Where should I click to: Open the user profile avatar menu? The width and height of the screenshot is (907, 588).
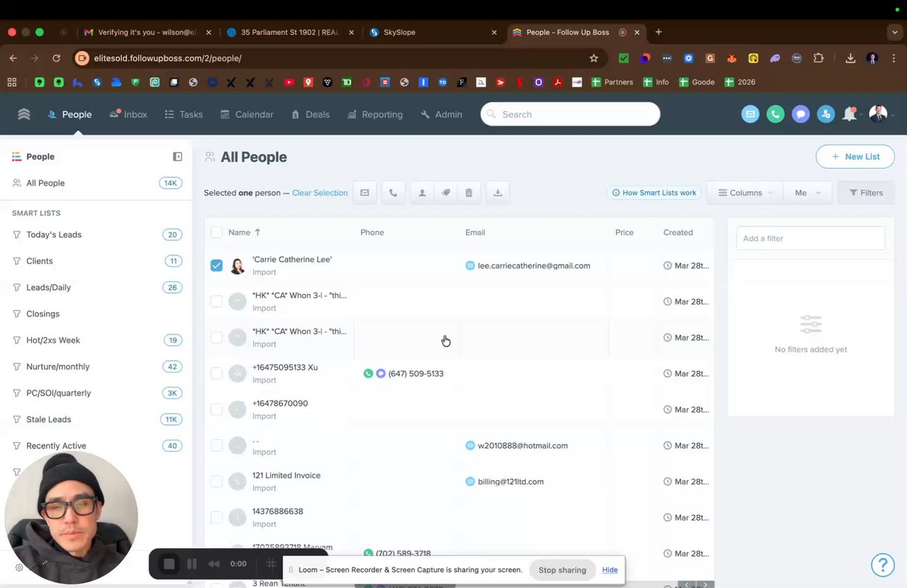click(879, 114)
